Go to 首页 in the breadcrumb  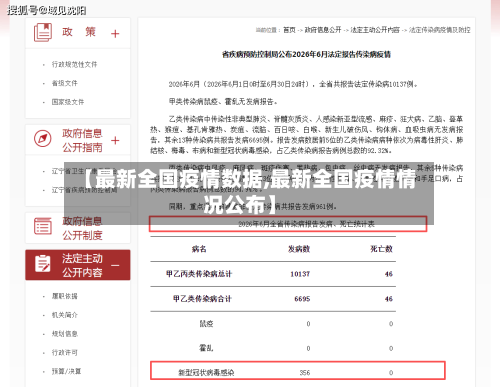pos(289,30)
